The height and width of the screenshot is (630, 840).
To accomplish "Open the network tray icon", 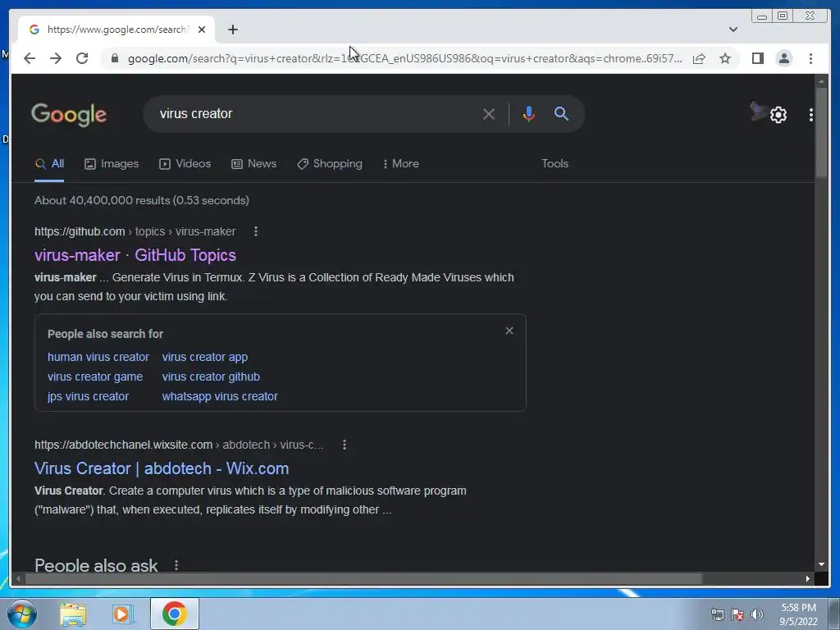I will 717,614.
